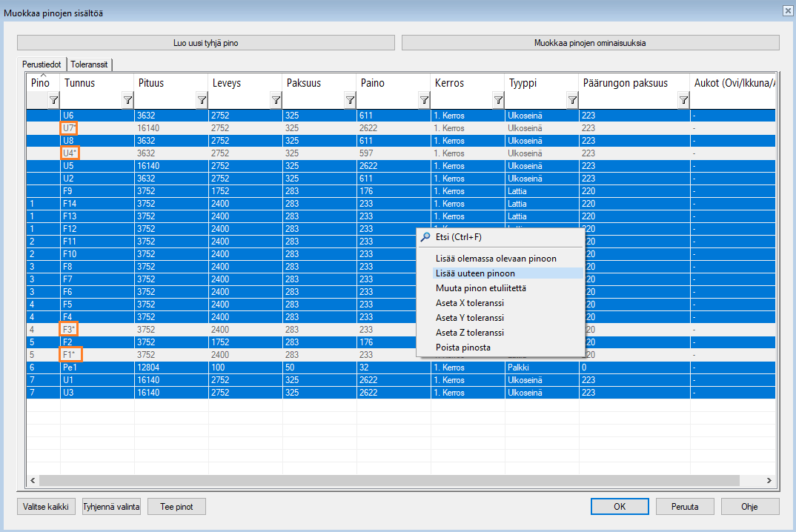Click the Valitse kaikki button
Viewport: 796px width, 532px height.
[47, 507]
